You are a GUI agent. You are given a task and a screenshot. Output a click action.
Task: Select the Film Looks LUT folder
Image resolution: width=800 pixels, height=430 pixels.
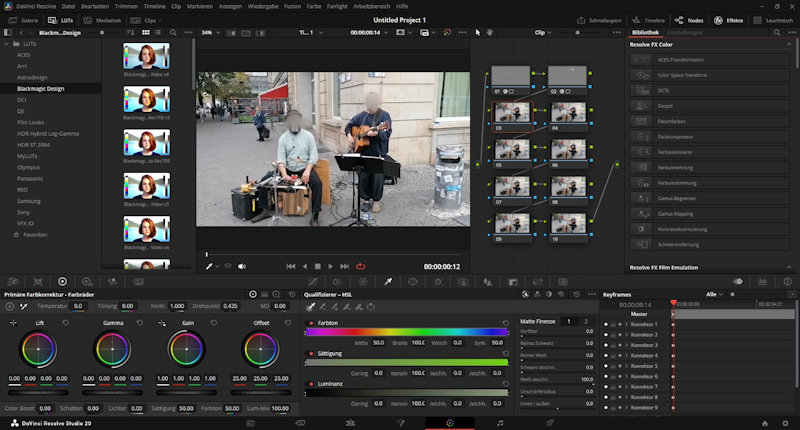pos(32,122)
